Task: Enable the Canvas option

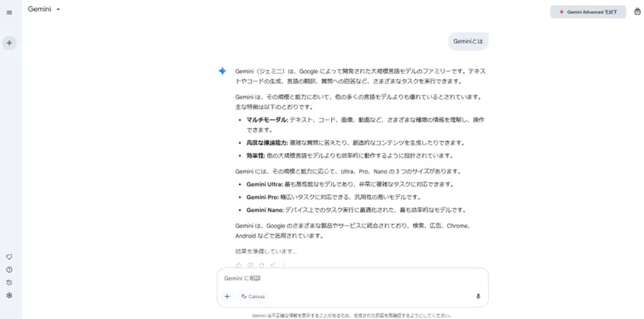Action: (253, 296)
